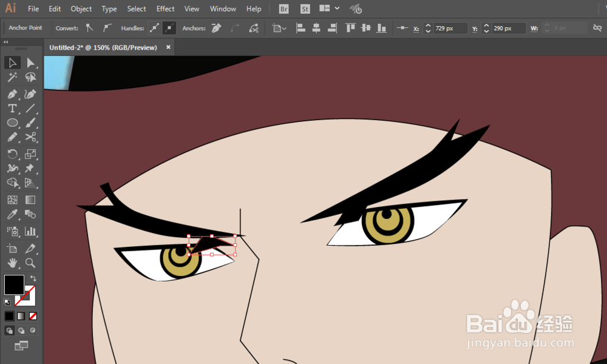Select the Slice tool
607x364 pixels.
point(30,248)
